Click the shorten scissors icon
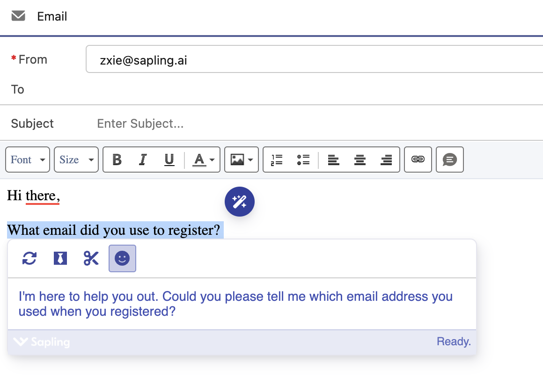This screenshot has width=543, height=392. (x=91, y=258)
